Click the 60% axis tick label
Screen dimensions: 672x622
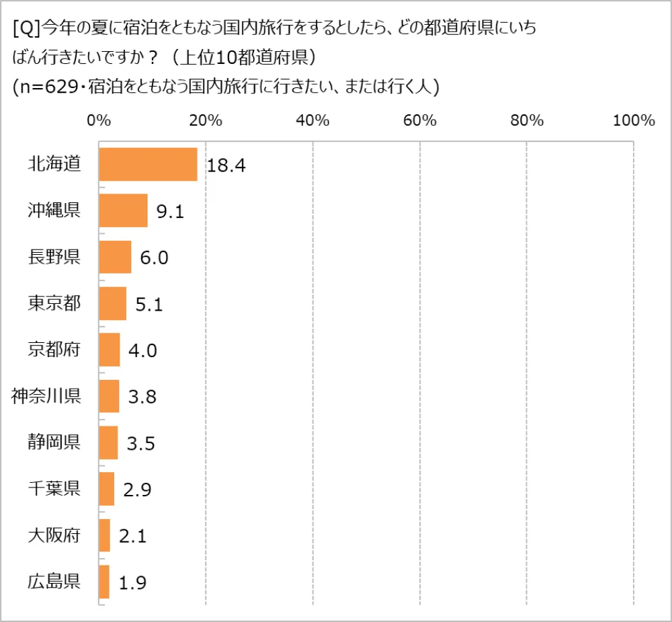[x=420, y=121]
